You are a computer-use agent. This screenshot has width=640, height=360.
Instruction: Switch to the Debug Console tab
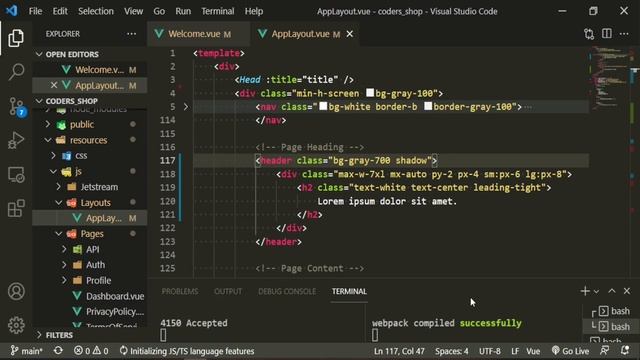click(x=287, y=291)
